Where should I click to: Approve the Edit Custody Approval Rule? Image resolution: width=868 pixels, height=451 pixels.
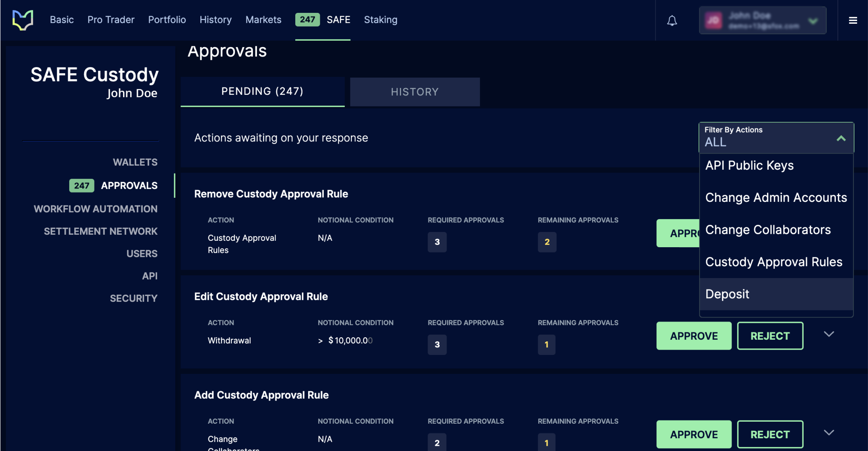[694, 336]
